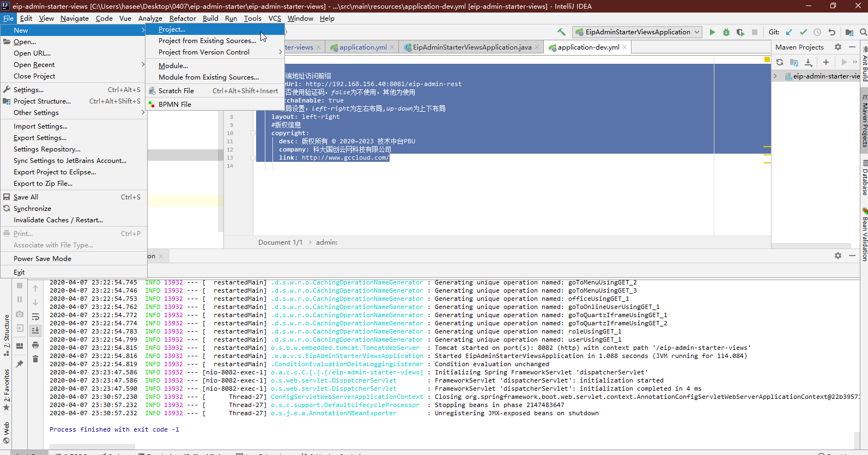This screenshot has width=868, height=455.
Task: Click Synchronize in File menu
Action: (x=74, y=209)
